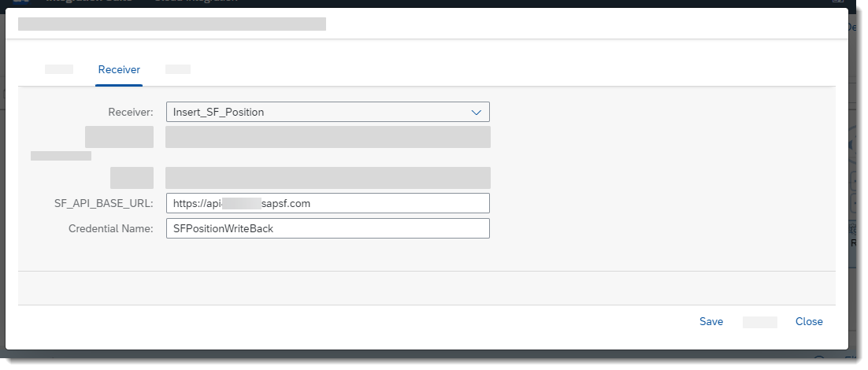Click the greyed dialog title bar

point(172,24)
